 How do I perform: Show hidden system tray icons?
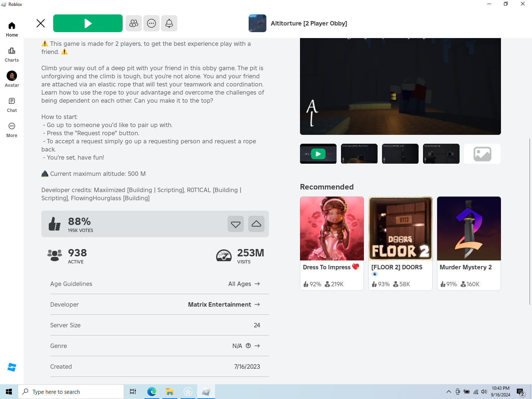pos(449,392)
